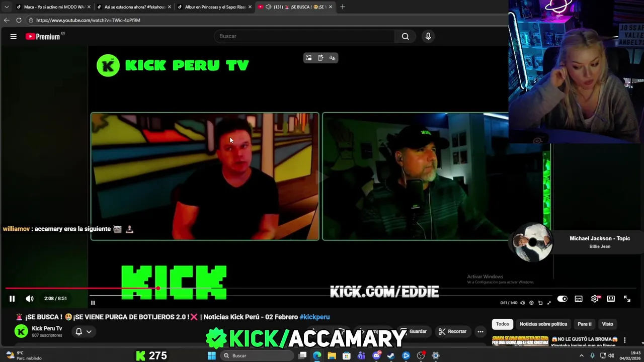This screenshot has height=362, width=644.
Task: Pause the YouTube video
Action: [x=12, y=299]
